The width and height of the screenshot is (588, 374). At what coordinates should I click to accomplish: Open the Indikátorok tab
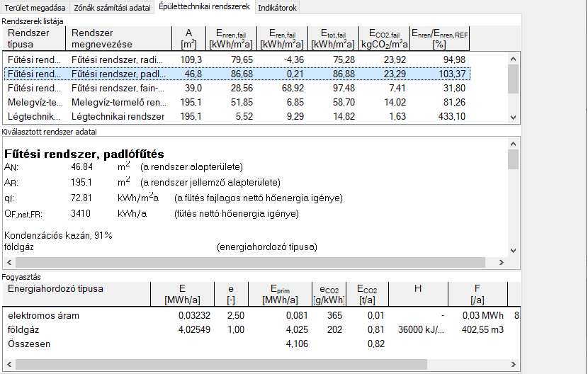277,8
